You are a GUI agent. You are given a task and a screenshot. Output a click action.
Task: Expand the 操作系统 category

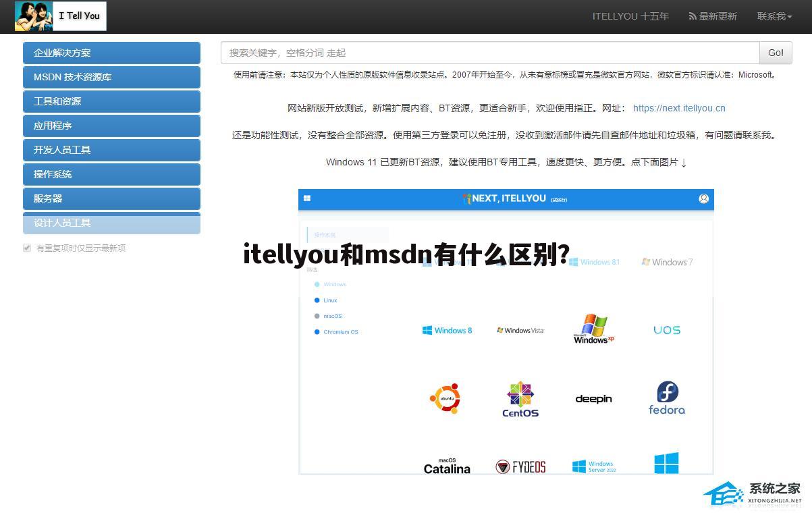pyautogui.click(x=111, y=174)
